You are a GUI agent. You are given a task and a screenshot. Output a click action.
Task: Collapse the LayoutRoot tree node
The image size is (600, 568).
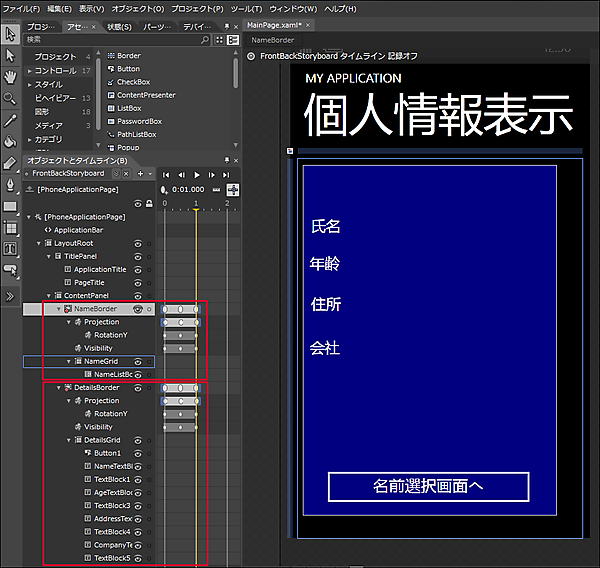coord(39,243)
